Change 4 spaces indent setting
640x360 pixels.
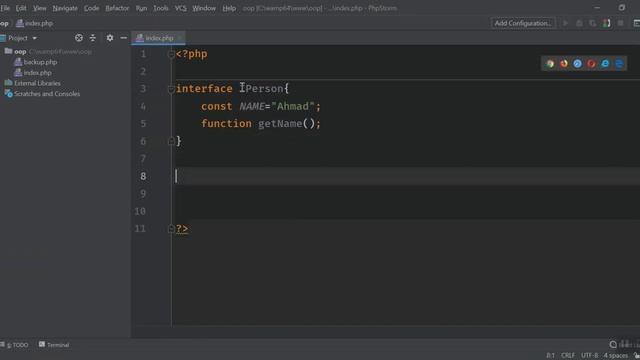pyautogui.click(x=616, y=356)
